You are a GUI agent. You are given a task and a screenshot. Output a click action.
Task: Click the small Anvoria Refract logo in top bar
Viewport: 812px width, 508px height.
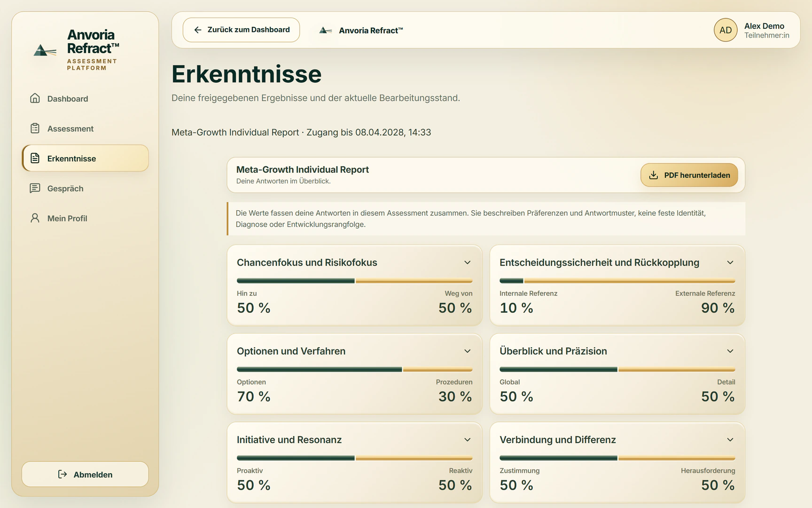[325, 30]
